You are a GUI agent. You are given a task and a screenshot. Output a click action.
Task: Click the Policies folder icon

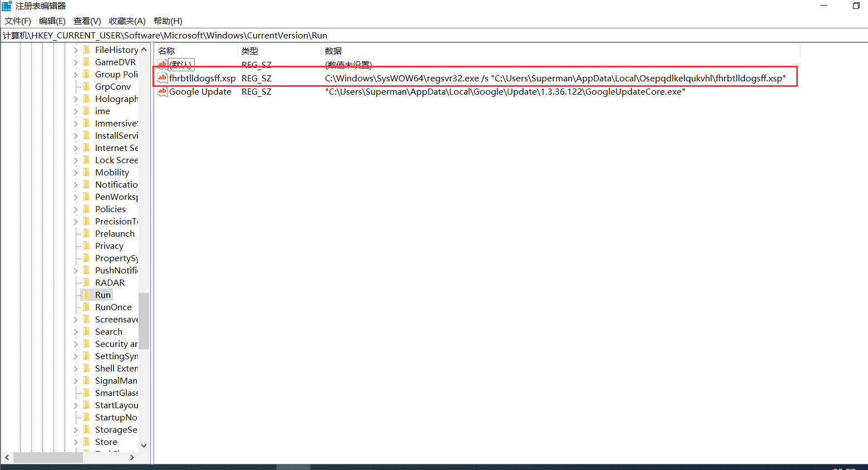pyautogui.click(x=87, y=209)
